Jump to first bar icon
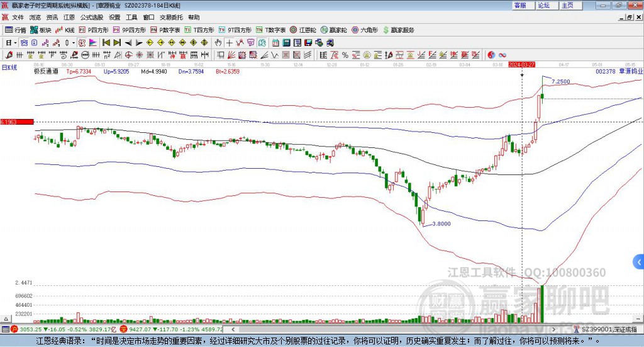 tap(106, 43)
